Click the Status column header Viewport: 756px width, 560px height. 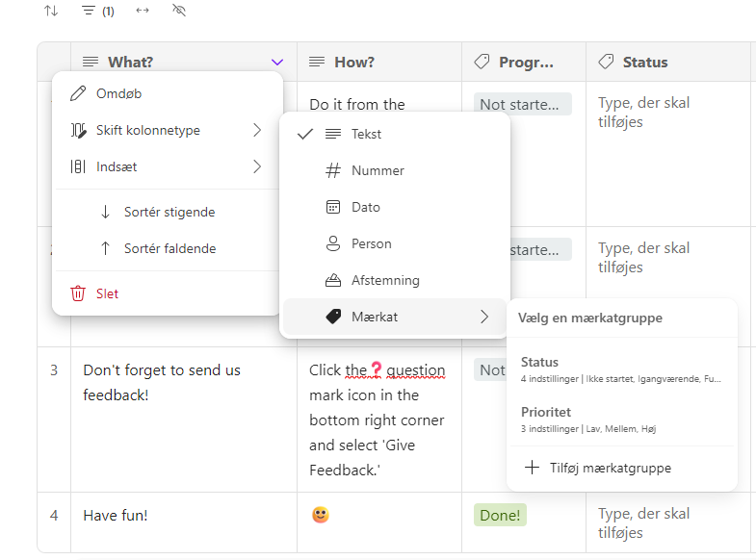[x=667, y=63]
